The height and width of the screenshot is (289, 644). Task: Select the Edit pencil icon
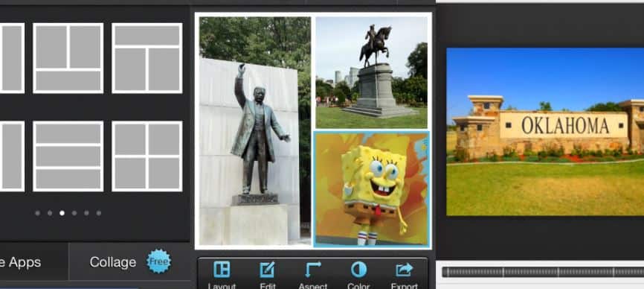[267, 270]
